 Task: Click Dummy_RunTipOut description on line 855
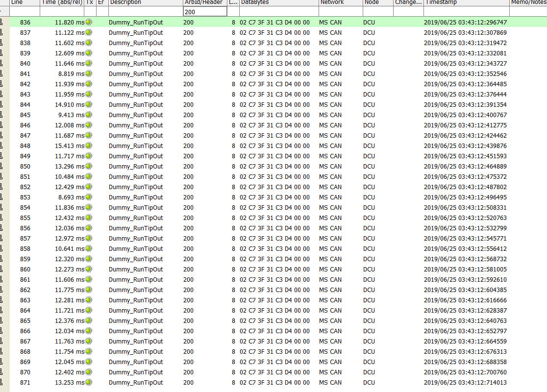click(x=136, y=218)
